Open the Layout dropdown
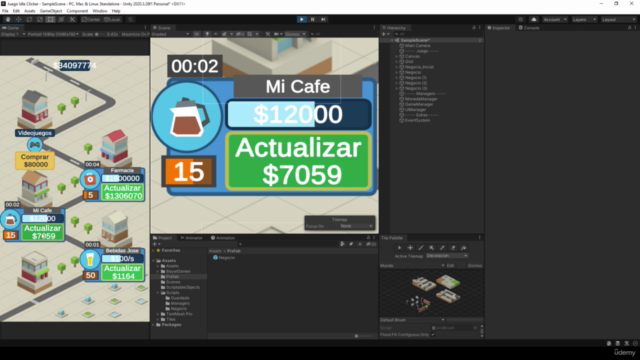This screenshot has height=360, width=640. (618, 19)
